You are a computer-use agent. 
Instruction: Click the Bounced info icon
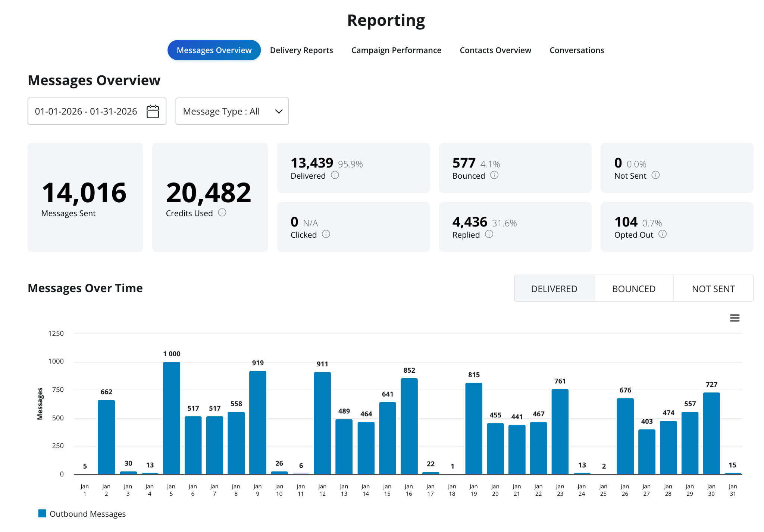pyautogui.click(x=494, y=175)
